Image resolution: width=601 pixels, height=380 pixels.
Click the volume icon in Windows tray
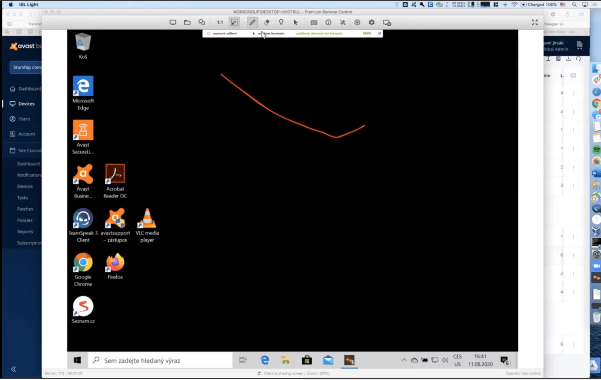pos(445,360)
